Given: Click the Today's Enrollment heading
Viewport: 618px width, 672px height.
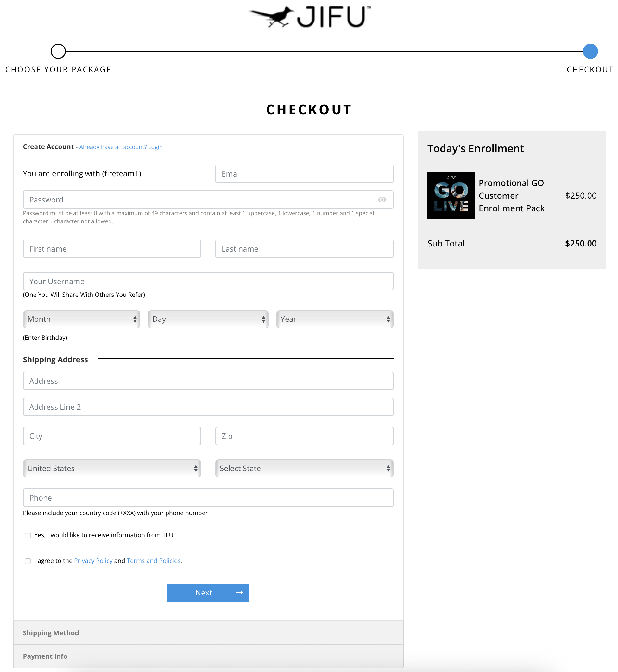Looking at the screenshot, I should 476,149.
